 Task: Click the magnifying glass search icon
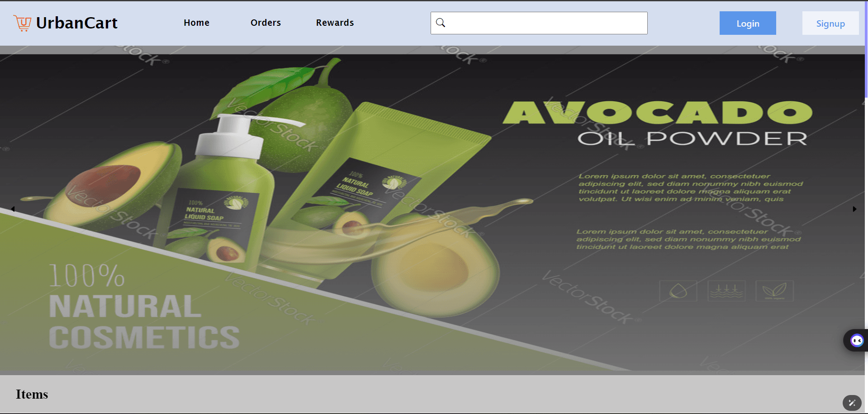pyautogui.click(x=441, y=23)
